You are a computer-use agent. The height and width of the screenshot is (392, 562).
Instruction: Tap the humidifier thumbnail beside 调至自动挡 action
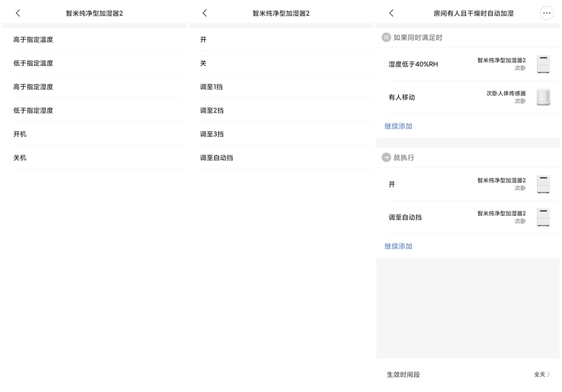pos(543,216)
